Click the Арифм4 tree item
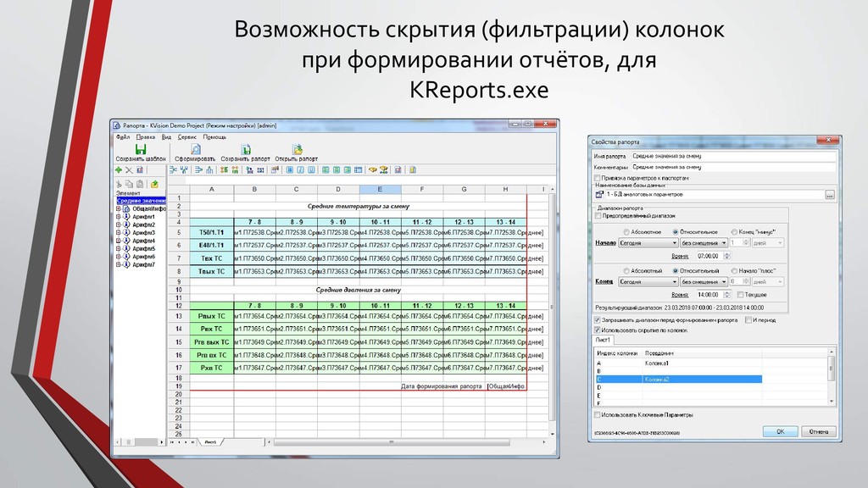The width and height of the screenshot is (868, 488). click(143, 241)
